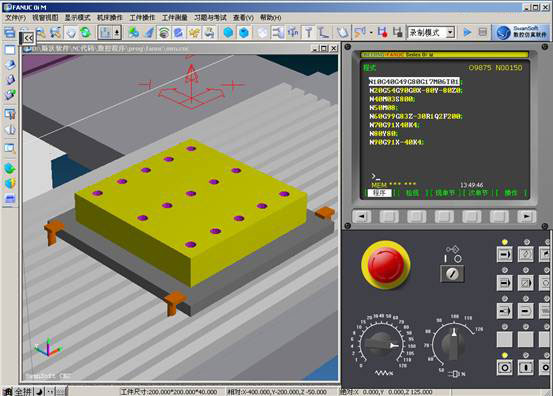Click the T-shaped tool icon in toolbar
This screenshot has height=396, width=553.
pos(309,32)
